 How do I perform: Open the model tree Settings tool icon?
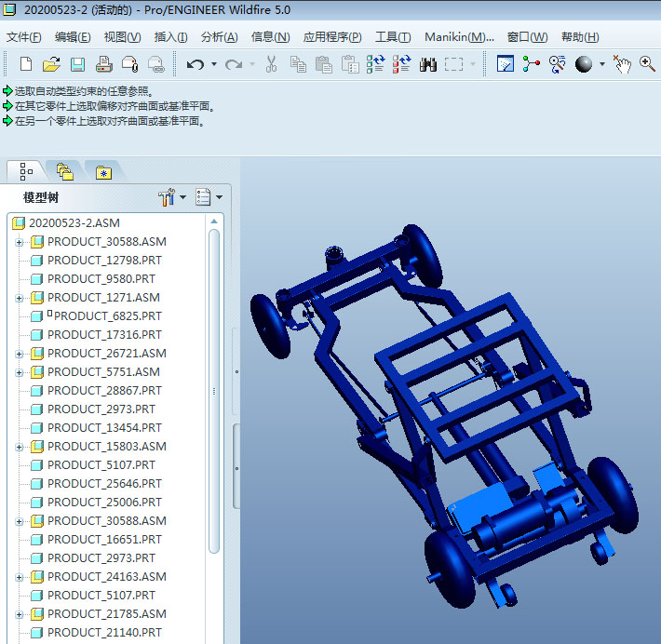(167, 197)
